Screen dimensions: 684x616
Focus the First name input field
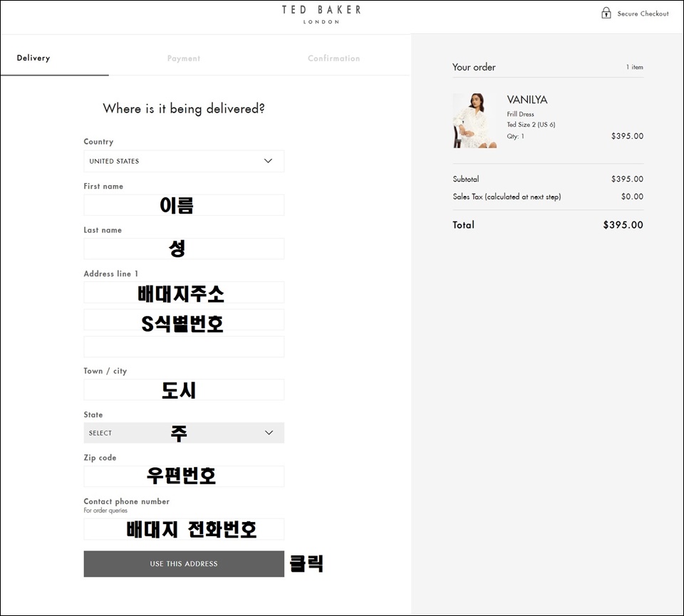(x=184, y=205)
